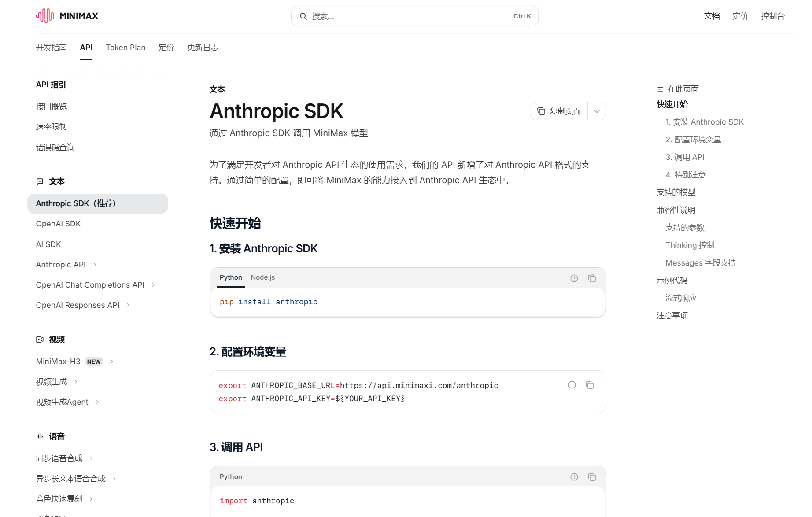Open the copy page dropdown arrow
The image size is (812, 517).
[x=597, y=111]
